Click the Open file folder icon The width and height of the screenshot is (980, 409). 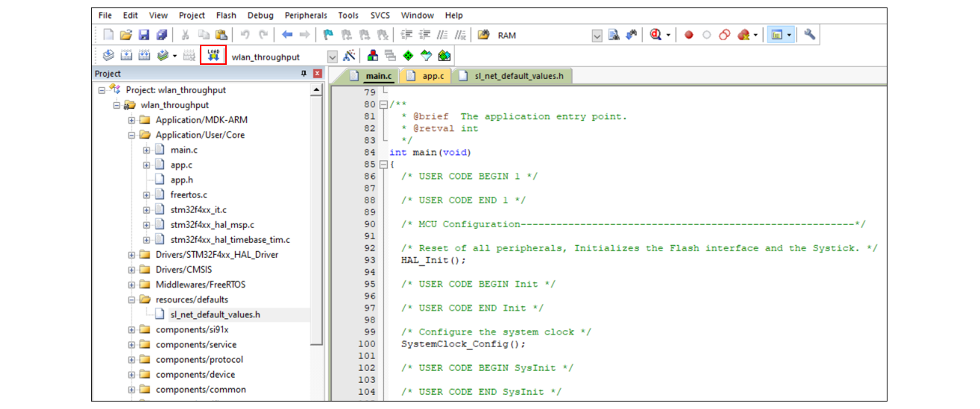coord(126,35)
